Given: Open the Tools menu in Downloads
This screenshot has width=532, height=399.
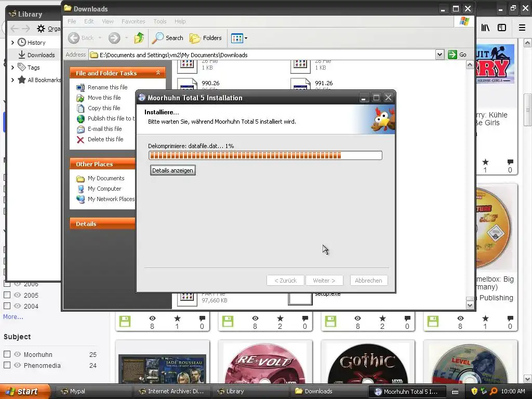Looking at the screenshot, I should (x=160, y=21).
